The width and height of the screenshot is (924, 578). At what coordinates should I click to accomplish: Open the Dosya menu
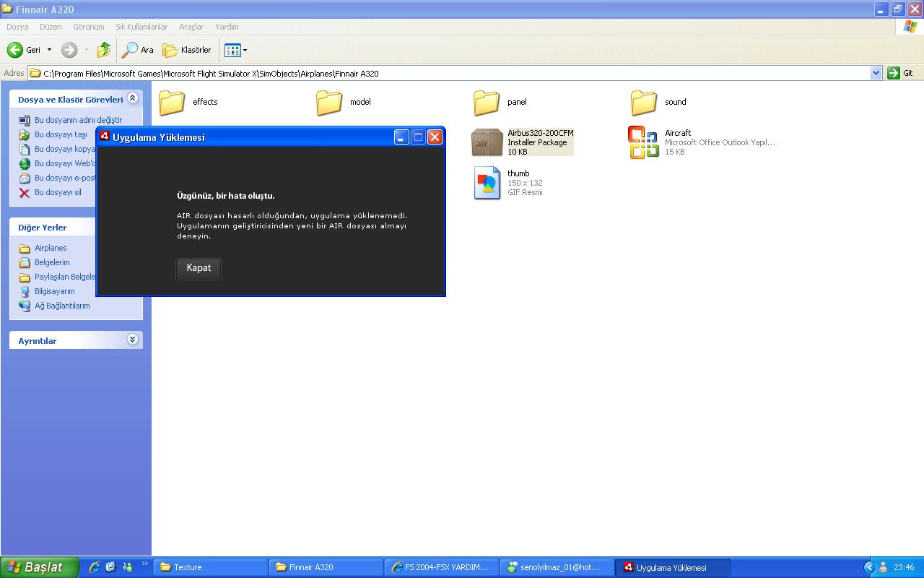tap(17, 27)
